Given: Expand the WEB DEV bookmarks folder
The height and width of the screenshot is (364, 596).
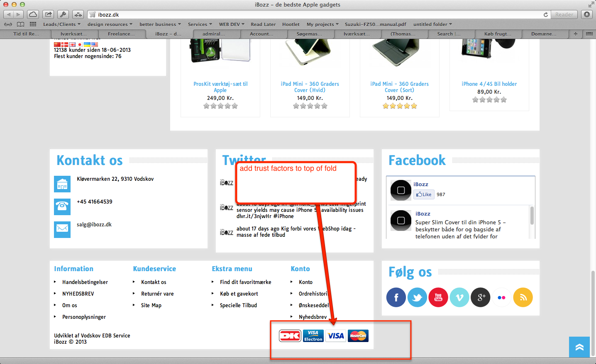Looking at the screenshot, I should point(232,24).
